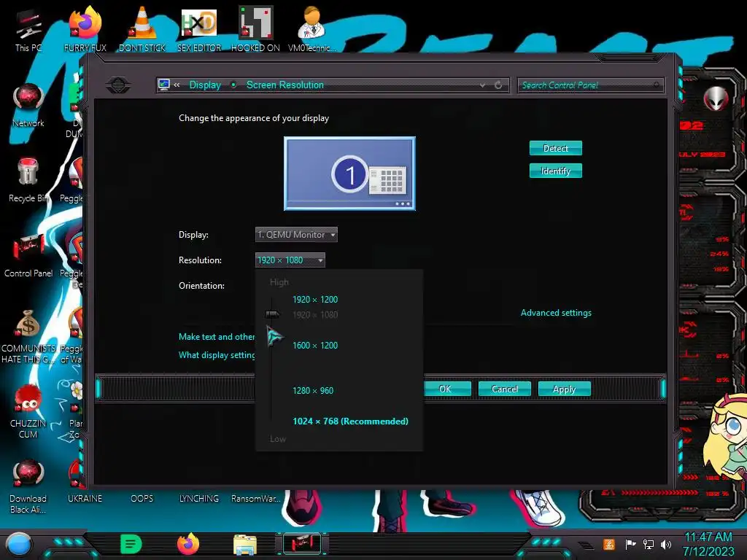This screenshot has height=560, width=747.
Task: Open the VM0Technic desktop shortcut
Action: 312,28
